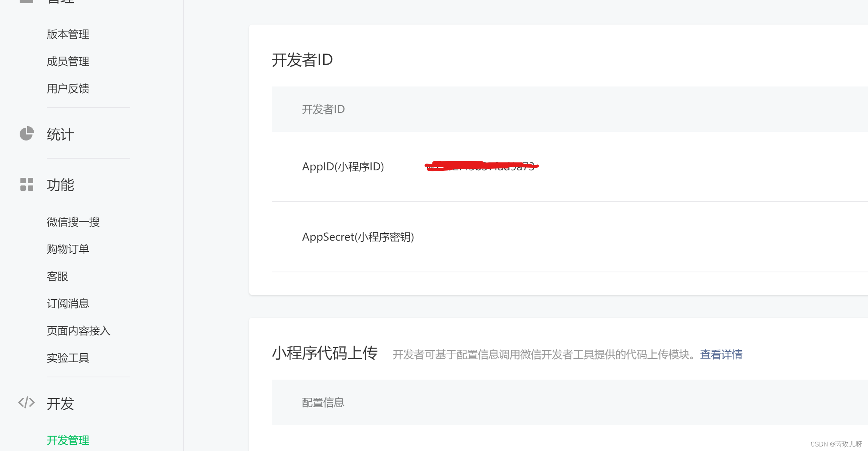The width and height of the screenshot is (868, 451).
Task: Open 版本管理 in the sidebar
Action: tap(68, 34)
